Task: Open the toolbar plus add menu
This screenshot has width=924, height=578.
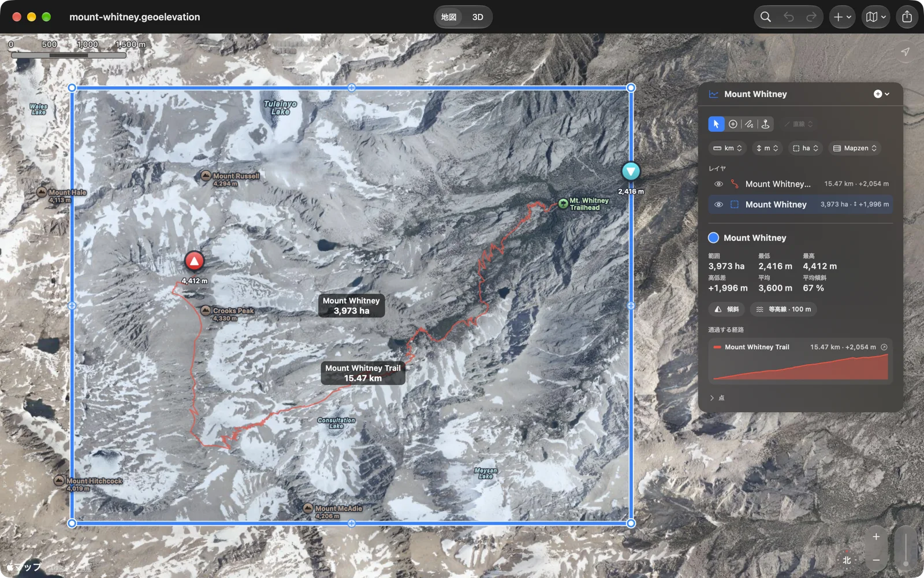Action: click(x=842, y=17)
